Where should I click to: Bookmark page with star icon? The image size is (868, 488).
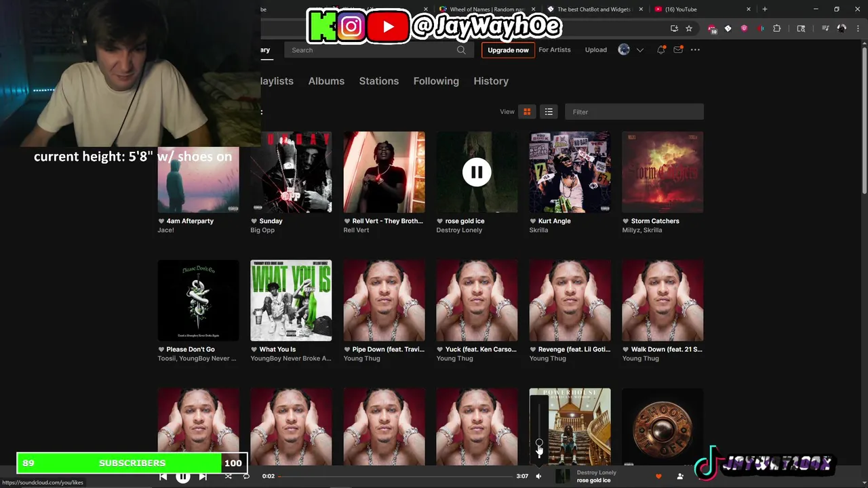689,28
